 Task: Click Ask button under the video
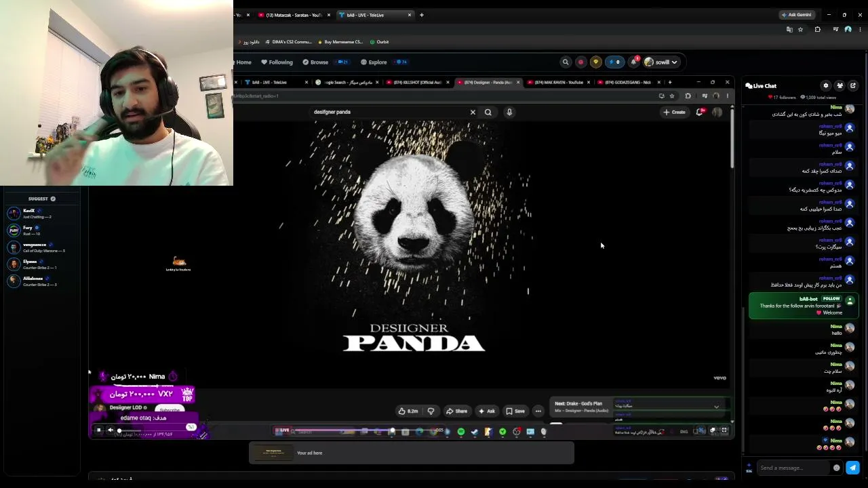point(487,411)
